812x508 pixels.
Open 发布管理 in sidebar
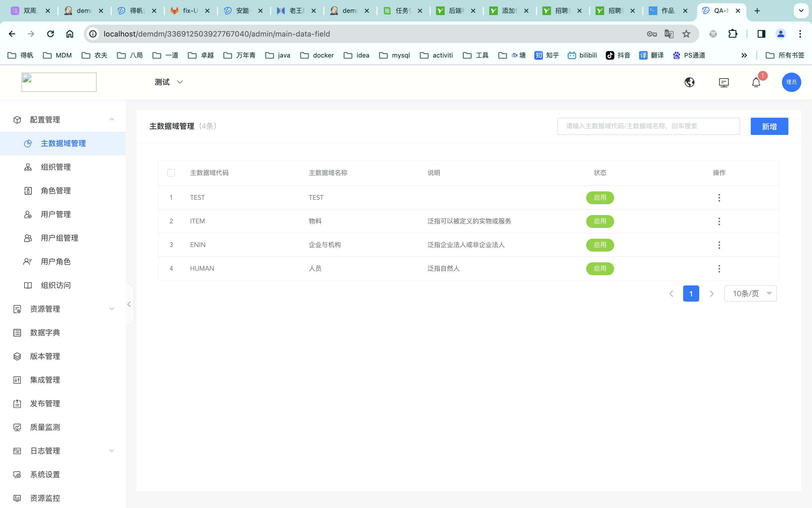pos(63,403)
